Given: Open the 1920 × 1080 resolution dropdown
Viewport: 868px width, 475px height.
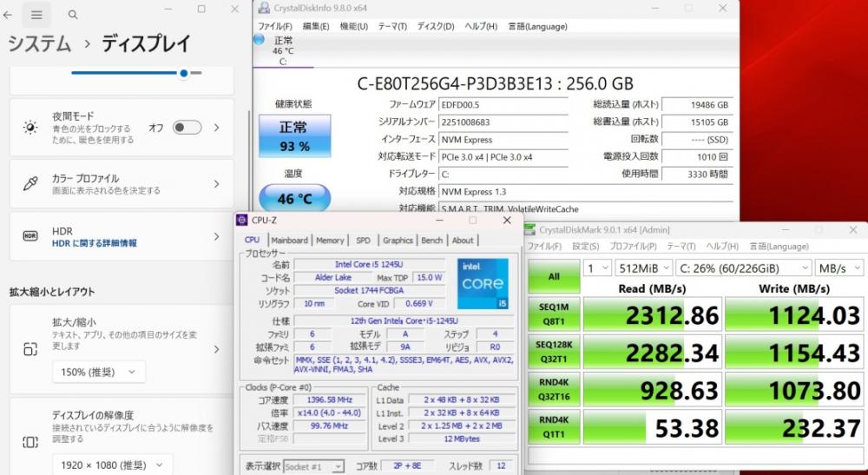Looking at the screenshot, I should point(112,465).
